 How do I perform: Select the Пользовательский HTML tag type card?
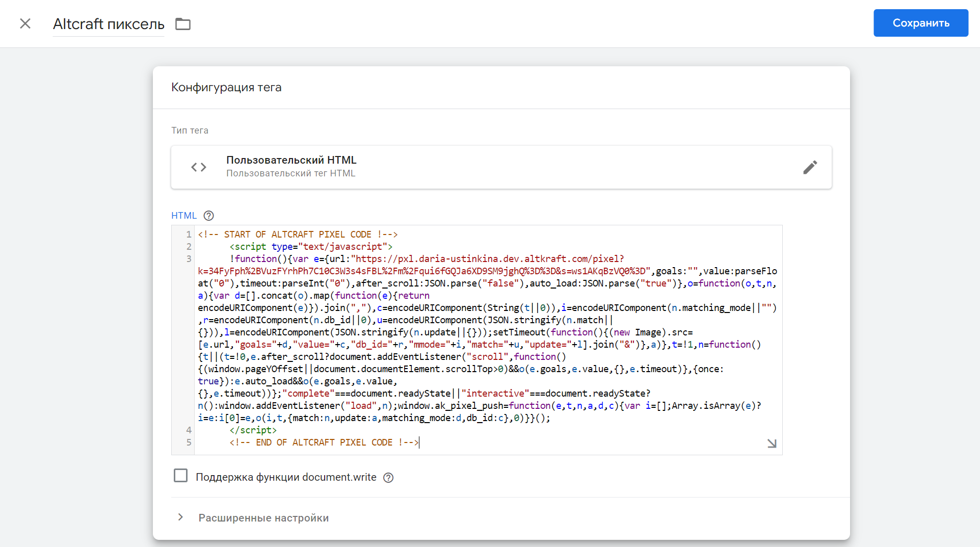pos(501,167)
